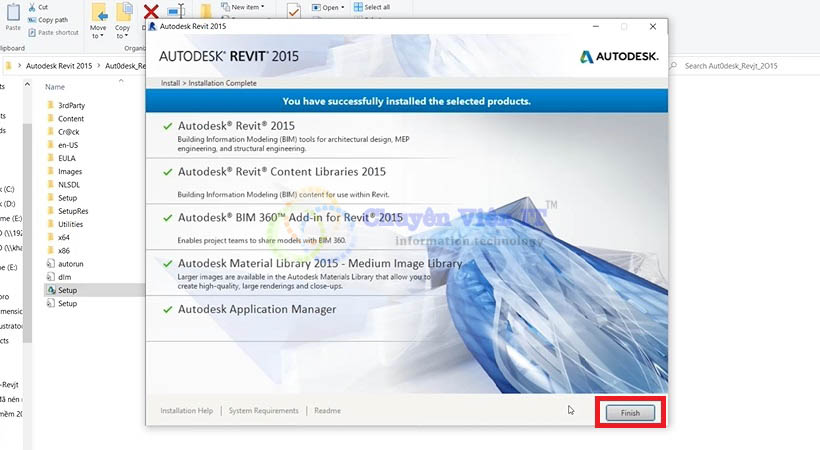The width and height of the screenshot is (820, 450).
Task: Click the Revit icon in installer title bar
Action: tap(152, 26)
